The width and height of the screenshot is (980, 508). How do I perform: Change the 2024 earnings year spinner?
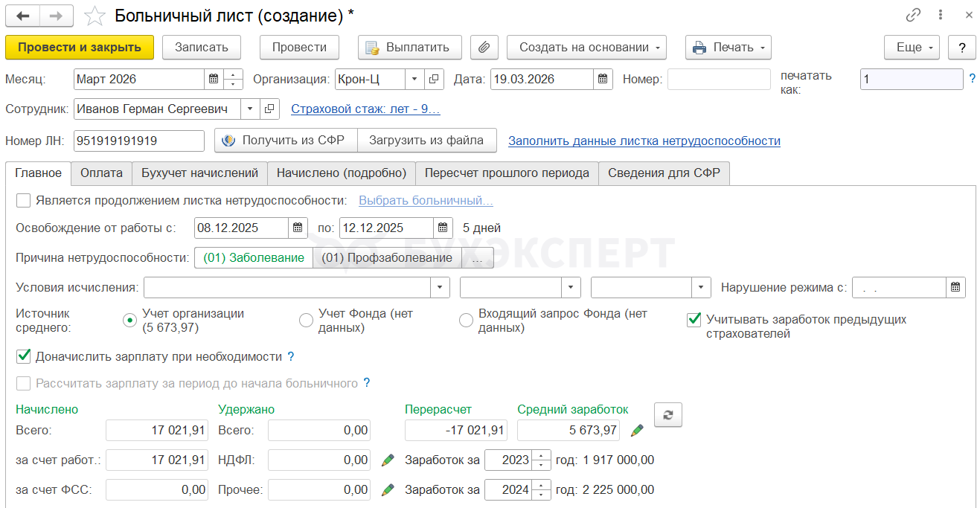pyautogui.click(x=542, y=489)
